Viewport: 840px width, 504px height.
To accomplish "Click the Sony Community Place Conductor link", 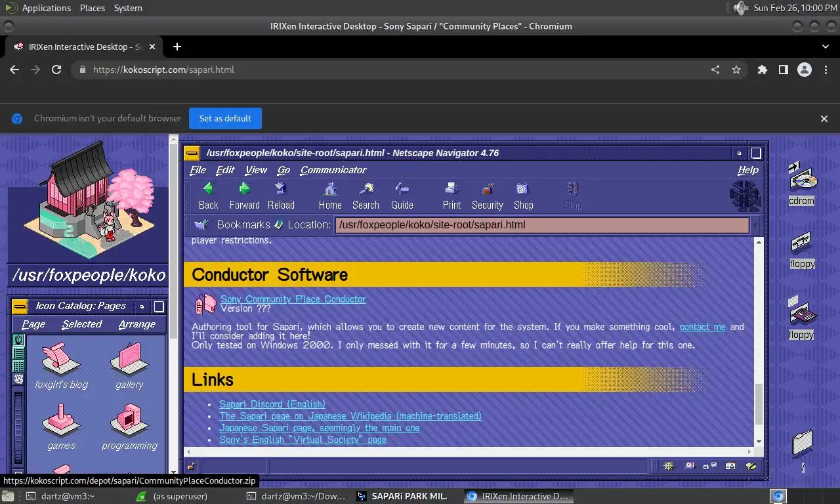I will click(293, 299).
